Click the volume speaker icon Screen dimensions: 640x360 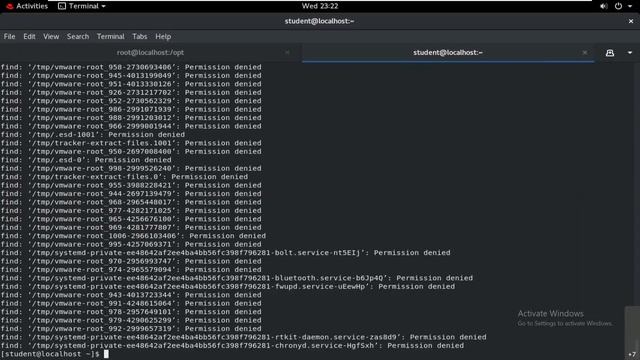[604, 6]
